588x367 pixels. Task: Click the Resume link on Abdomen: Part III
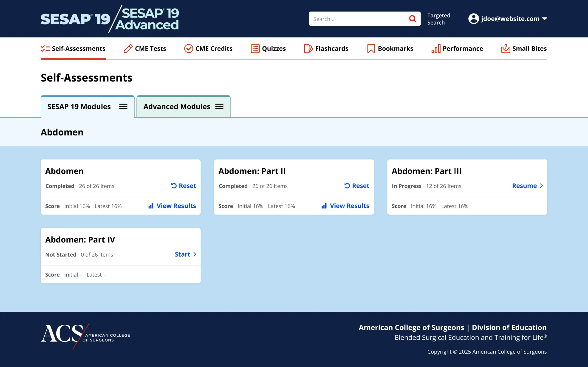tap(524, 186)
